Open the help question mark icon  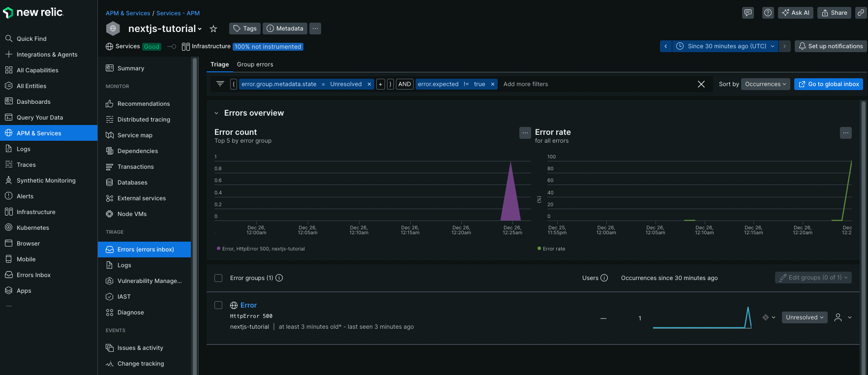(x=768, y=13)
